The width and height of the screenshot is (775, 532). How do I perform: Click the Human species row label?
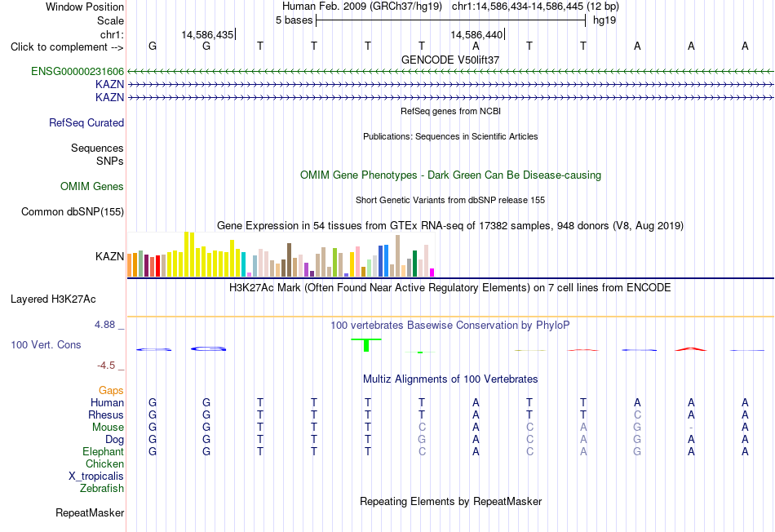[x=107, y=402]
